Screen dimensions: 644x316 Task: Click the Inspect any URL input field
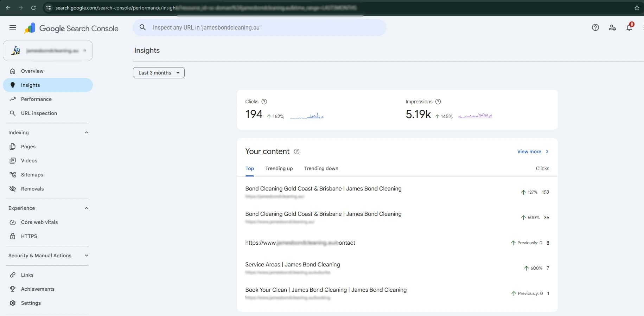(260, 27)
